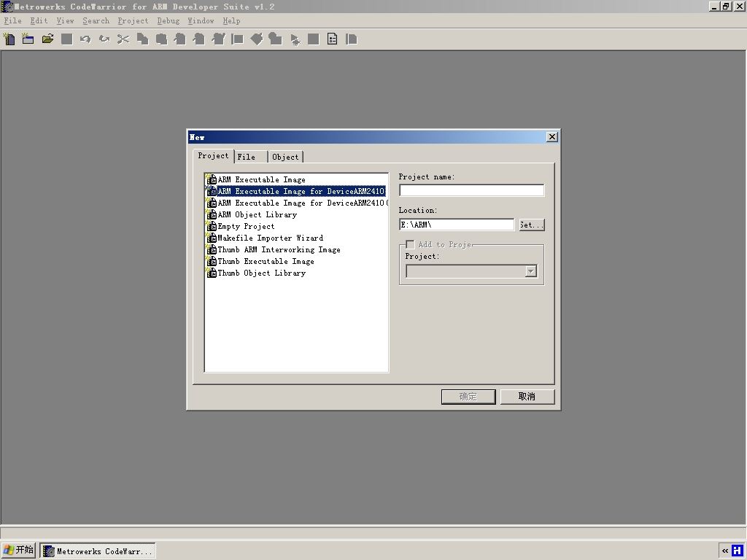747x560 pixels.
Task: Select "ARM Object Library" in list
Action: click(252, 215)
